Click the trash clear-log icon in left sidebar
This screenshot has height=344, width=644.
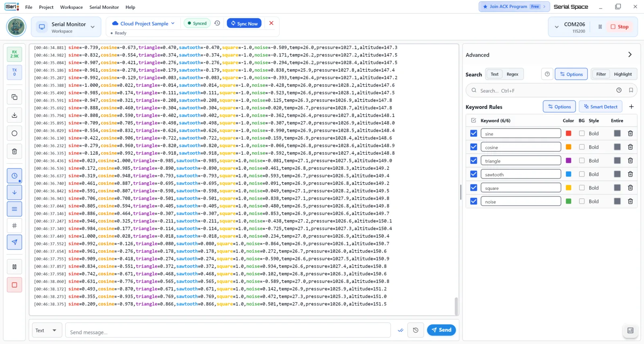14,151
